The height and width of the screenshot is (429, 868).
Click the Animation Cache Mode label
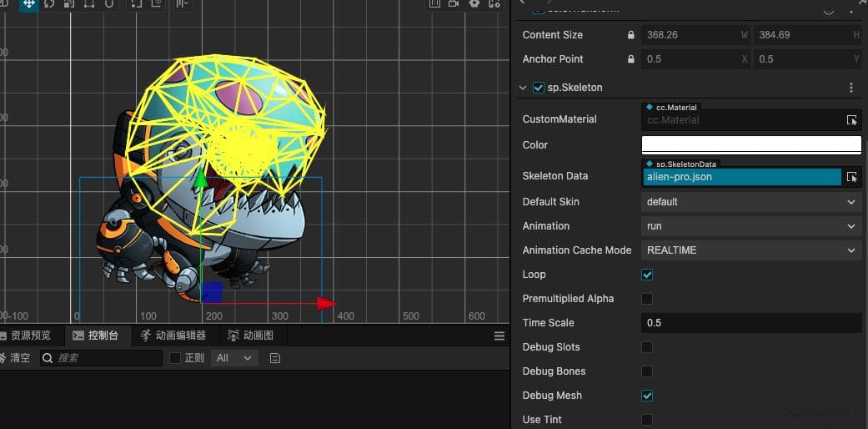577,250
